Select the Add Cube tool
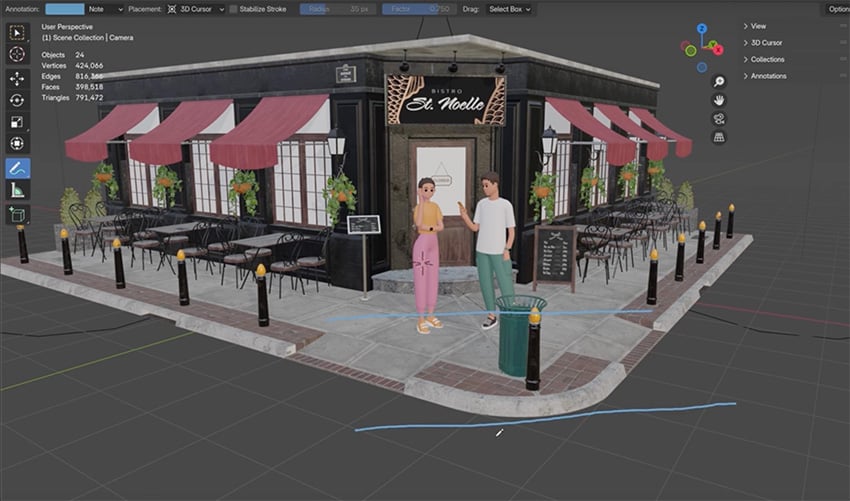This screenshot has width=850, height=501. tap(17, 214)
